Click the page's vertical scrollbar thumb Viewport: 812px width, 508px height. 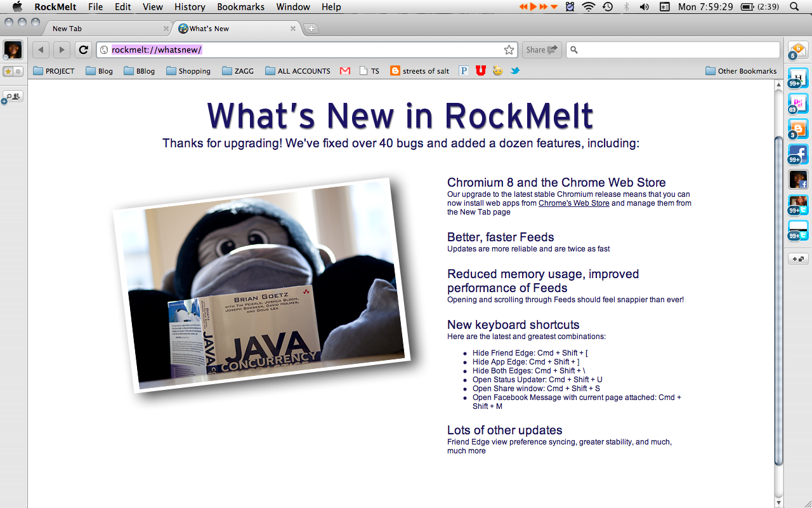(x=779, y=300)
